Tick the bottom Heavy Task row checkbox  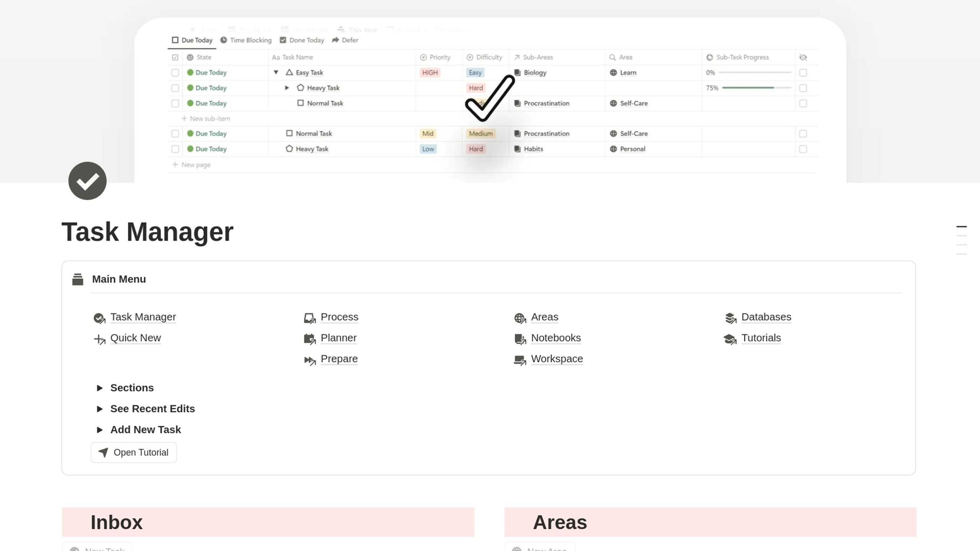point(175,149)
